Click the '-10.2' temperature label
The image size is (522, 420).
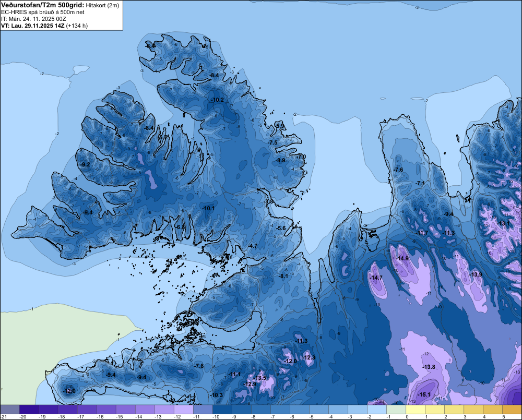[217, 100]
